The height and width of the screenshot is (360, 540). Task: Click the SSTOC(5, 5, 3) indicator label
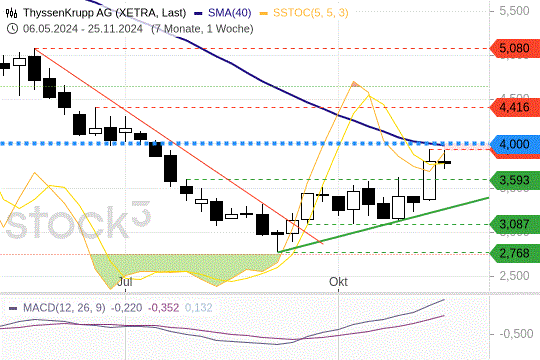(311, 13)
